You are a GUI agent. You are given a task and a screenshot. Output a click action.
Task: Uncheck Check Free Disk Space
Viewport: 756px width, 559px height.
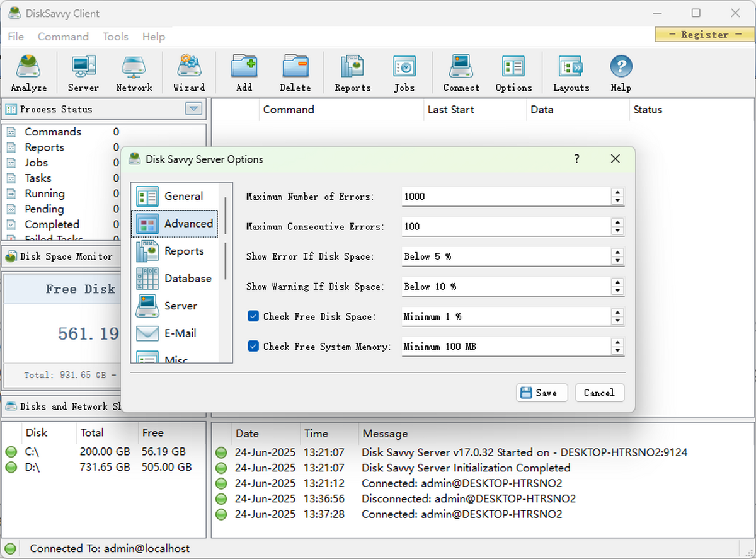(x=253, y=316)
